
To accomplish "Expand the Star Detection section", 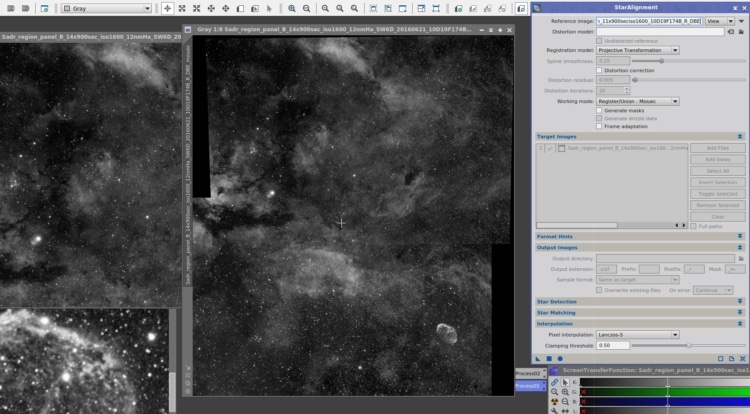I will coord(640,302).
